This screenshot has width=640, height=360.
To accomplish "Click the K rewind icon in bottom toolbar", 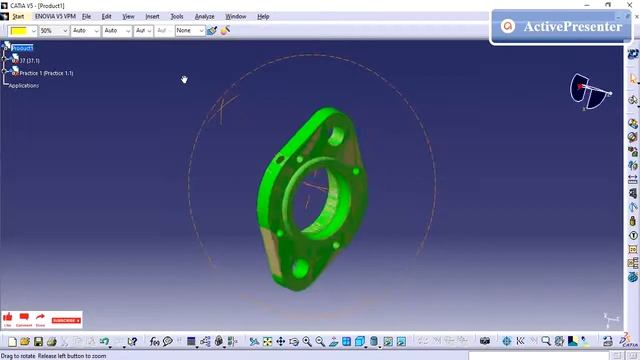I will tap(520, 341).
